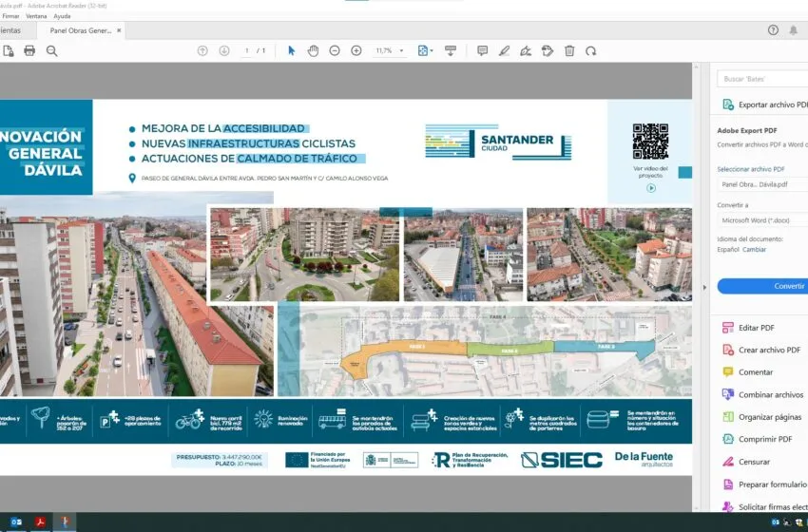Image resolution: width=808 pixels, height=532 pixels.
Task: Click the stamp tool icon
Action: click(x=548, y=50)
